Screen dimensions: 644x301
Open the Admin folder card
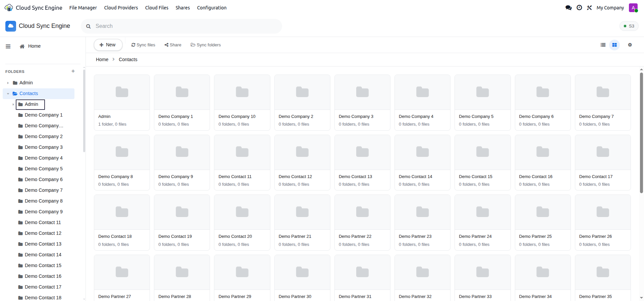tap(122, 102)
